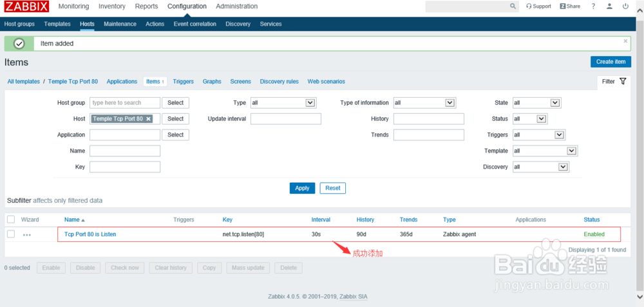Open the Triggers filter dropdown

click(539, 135)
